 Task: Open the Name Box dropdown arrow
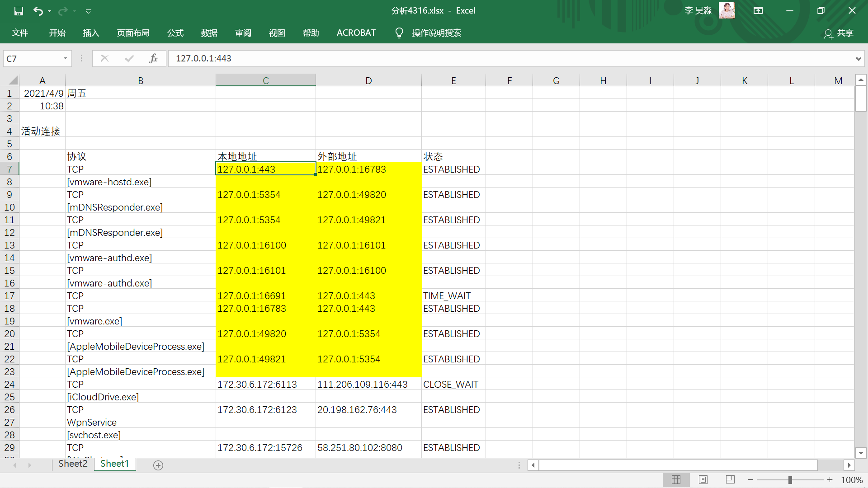[x=65, y=58]
